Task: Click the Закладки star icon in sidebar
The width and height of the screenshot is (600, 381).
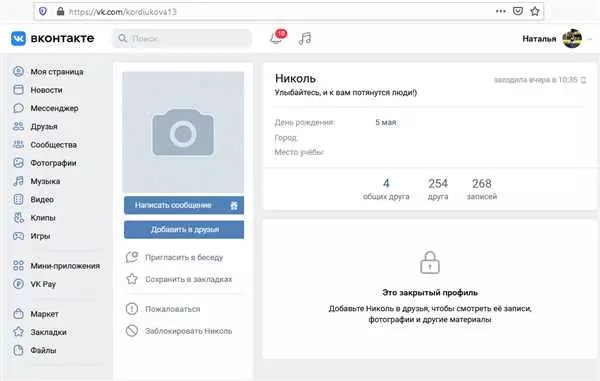Action: (18, 332)
